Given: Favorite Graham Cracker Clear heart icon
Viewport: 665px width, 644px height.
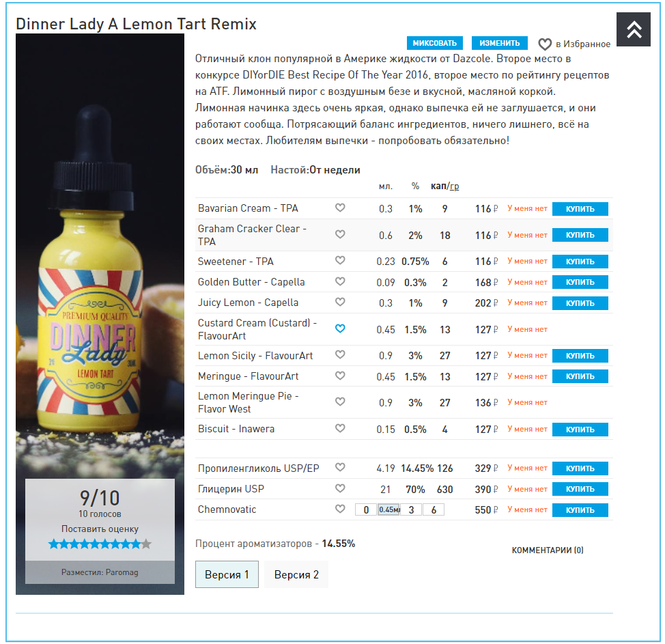Looking at the screenshot, I should click(x=340, y=235).
